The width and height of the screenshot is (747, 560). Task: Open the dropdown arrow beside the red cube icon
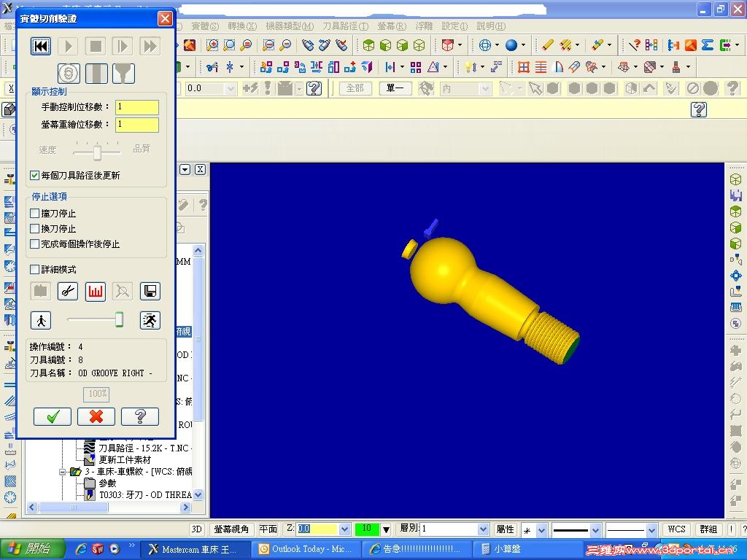(460, 45)
